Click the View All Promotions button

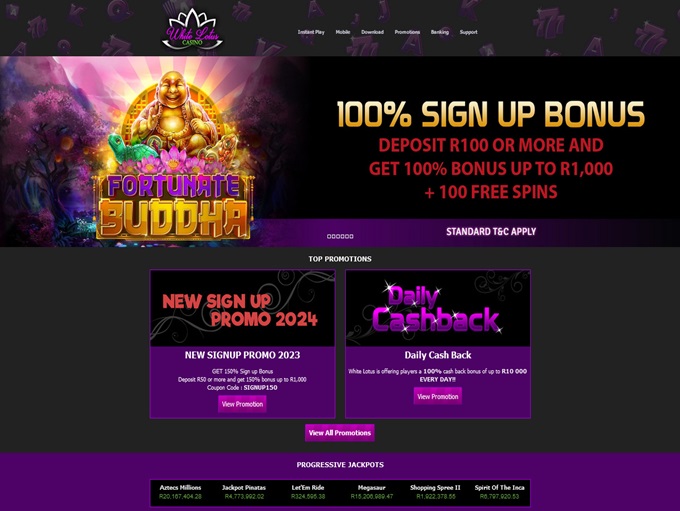pos(340,433)
